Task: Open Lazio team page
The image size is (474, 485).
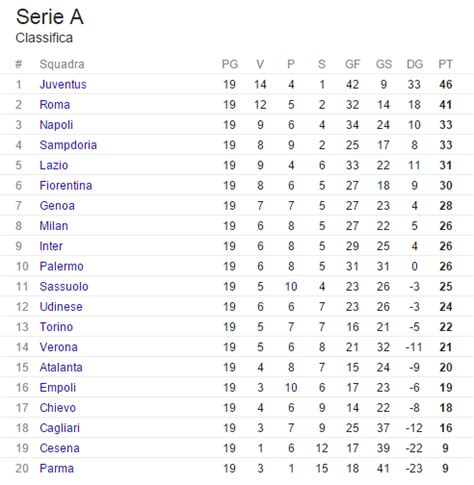Action: click(54, 165)
